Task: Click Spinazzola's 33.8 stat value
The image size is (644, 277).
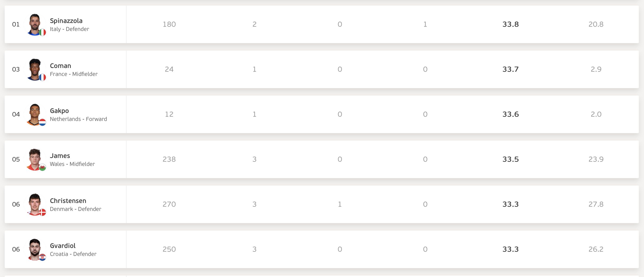Action: tap(510, 24)
